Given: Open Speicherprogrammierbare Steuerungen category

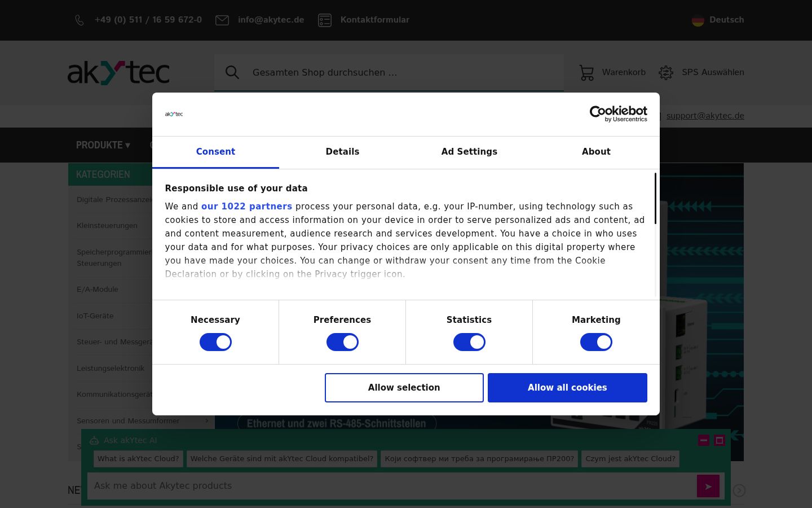Looking at the screenshot, I should point(114,257).
